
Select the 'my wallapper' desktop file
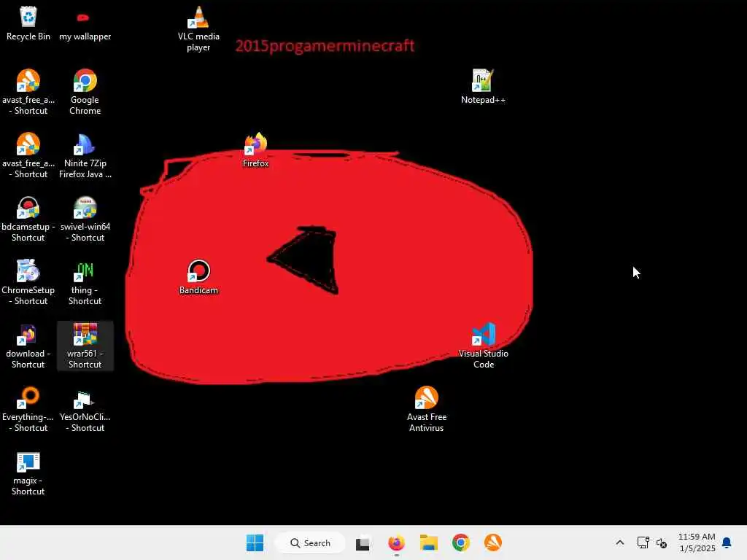click(85, 26)
